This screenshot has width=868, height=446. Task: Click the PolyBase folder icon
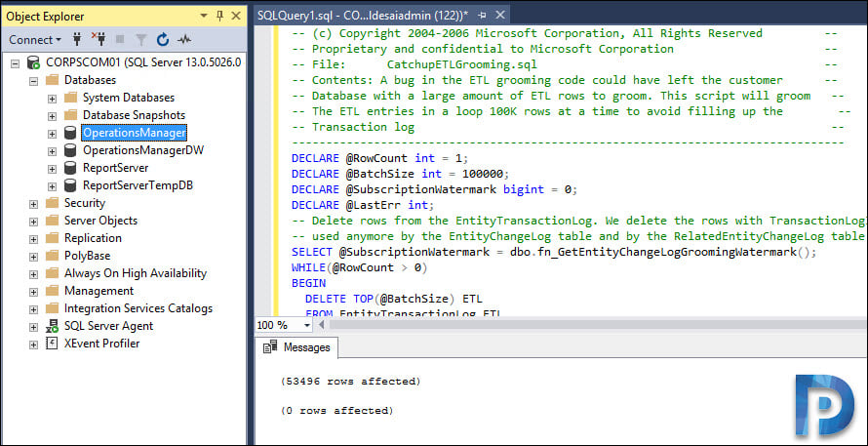coord(52,256)
